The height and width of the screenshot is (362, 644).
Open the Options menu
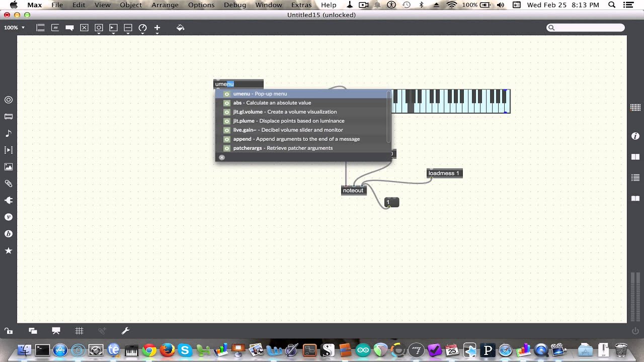(201, 5)
